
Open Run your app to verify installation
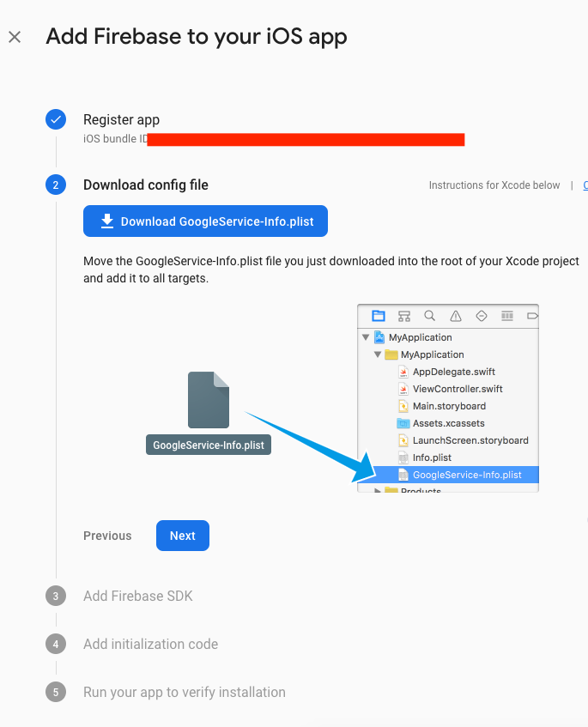point(185,692)
